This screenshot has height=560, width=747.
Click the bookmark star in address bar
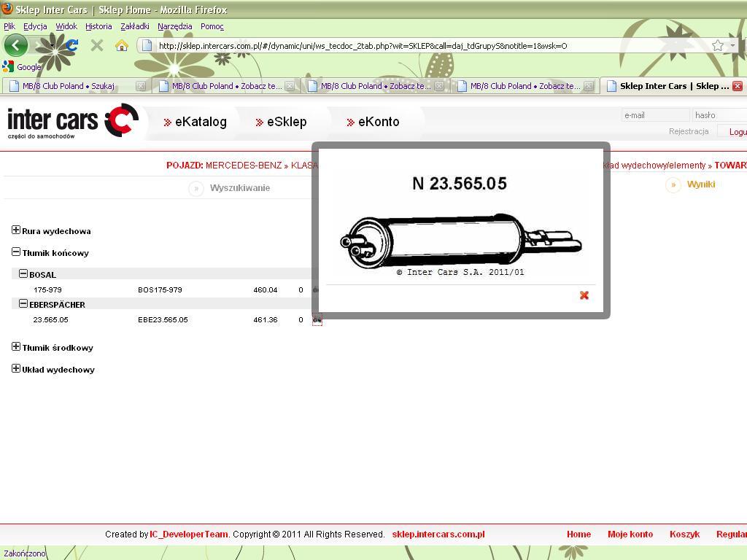point(718,45)
